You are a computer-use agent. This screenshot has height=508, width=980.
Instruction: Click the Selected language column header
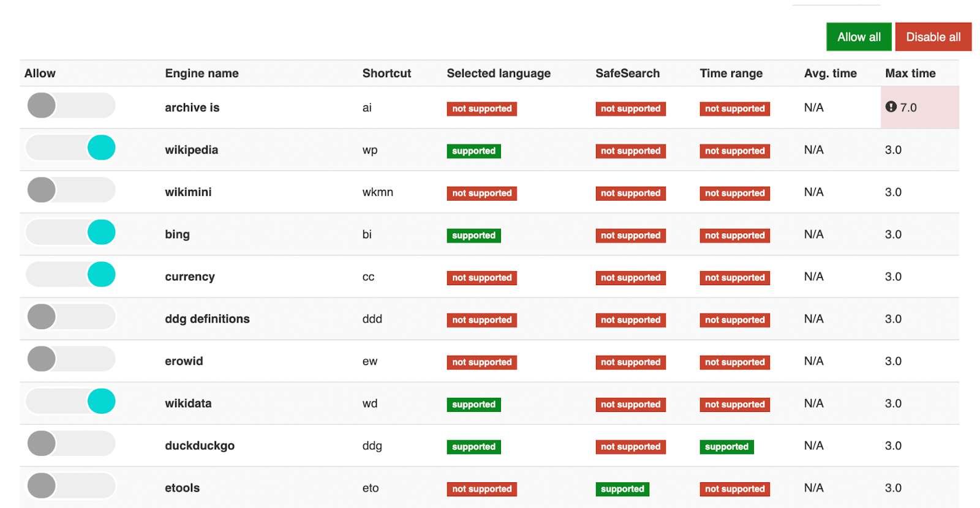click(499, 73)
